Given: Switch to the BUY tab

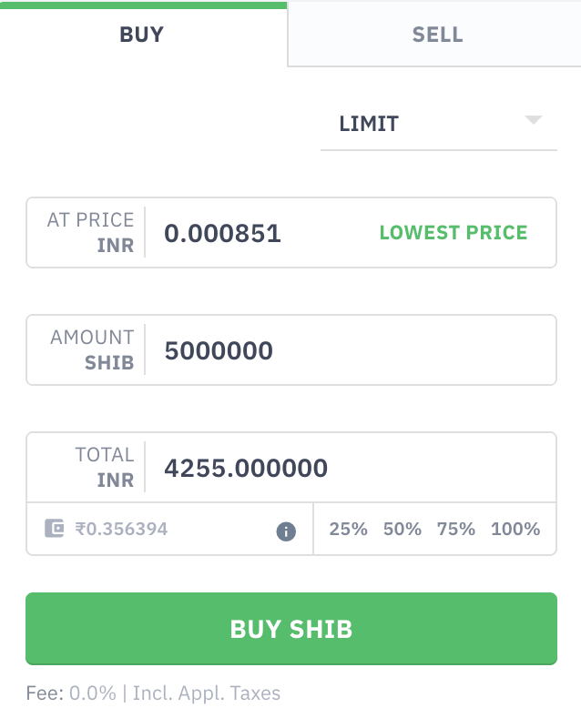Looking at the screenshot, I should coord(142,35).
